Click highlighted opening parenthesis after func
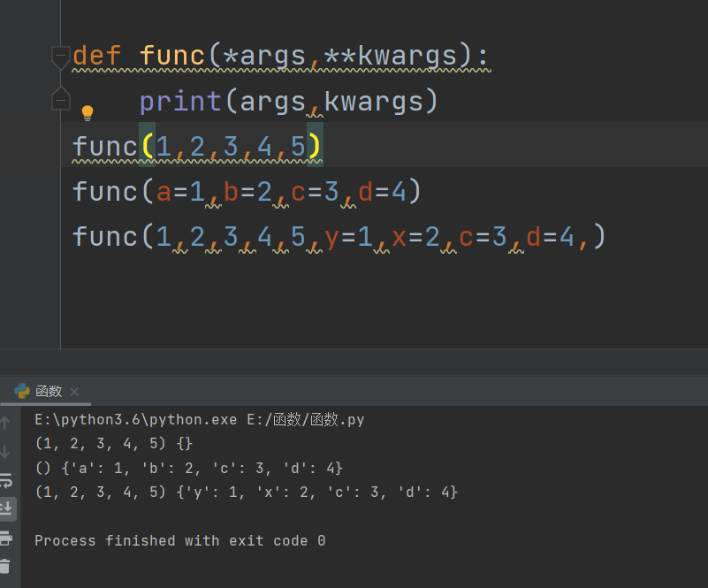This screenshot has height=588, width=708. 148,145
